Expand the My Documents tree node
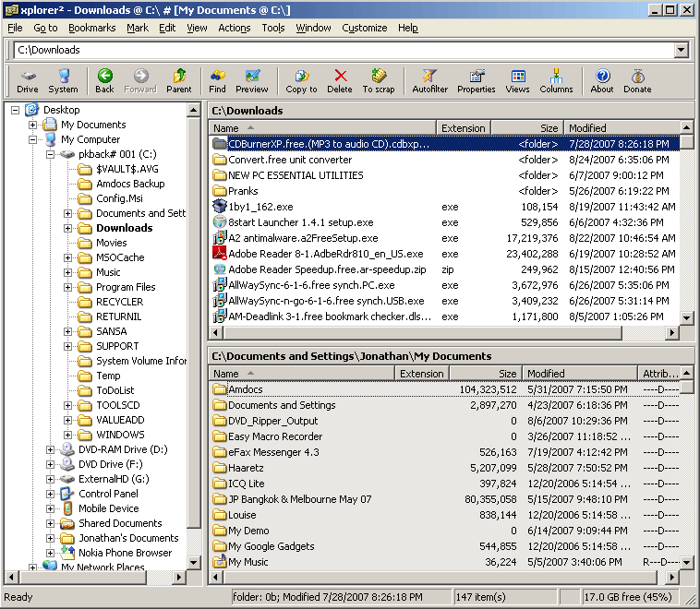This screenshot has width=700, height=609. 32,125
